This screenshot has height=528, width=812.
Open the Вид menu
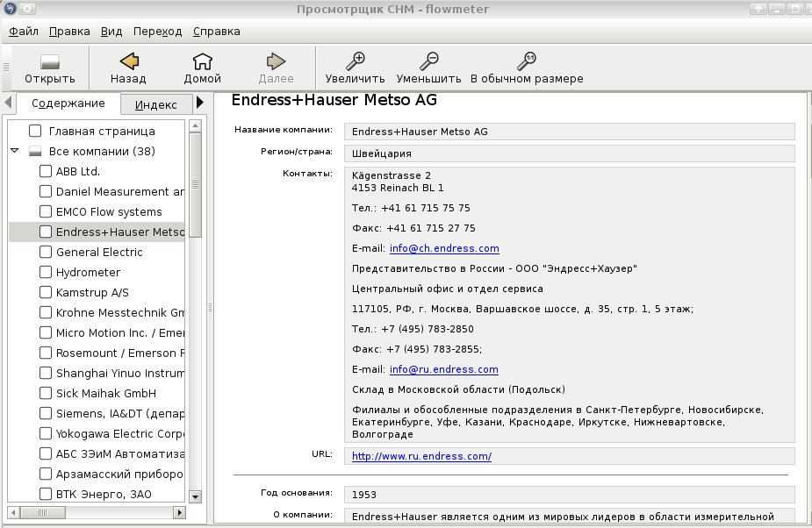111,31
